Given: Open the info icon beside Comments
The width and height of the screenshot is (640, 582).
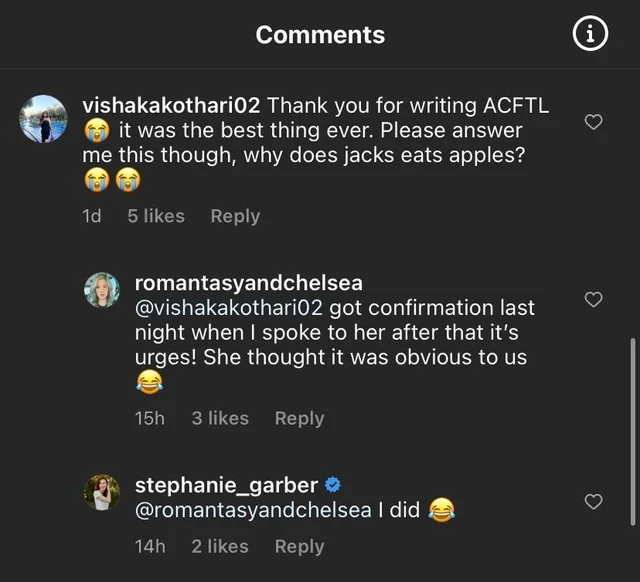Looking at the screenshot, I should pyautogui.click(x=590, y=34).
